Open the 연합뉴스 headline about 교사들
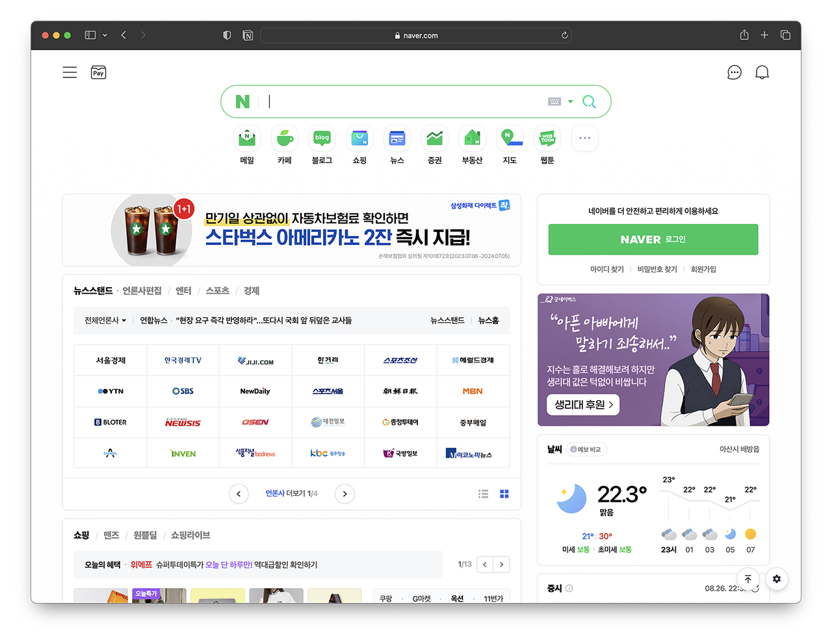 pyautogui.click(x=264, y=320)
